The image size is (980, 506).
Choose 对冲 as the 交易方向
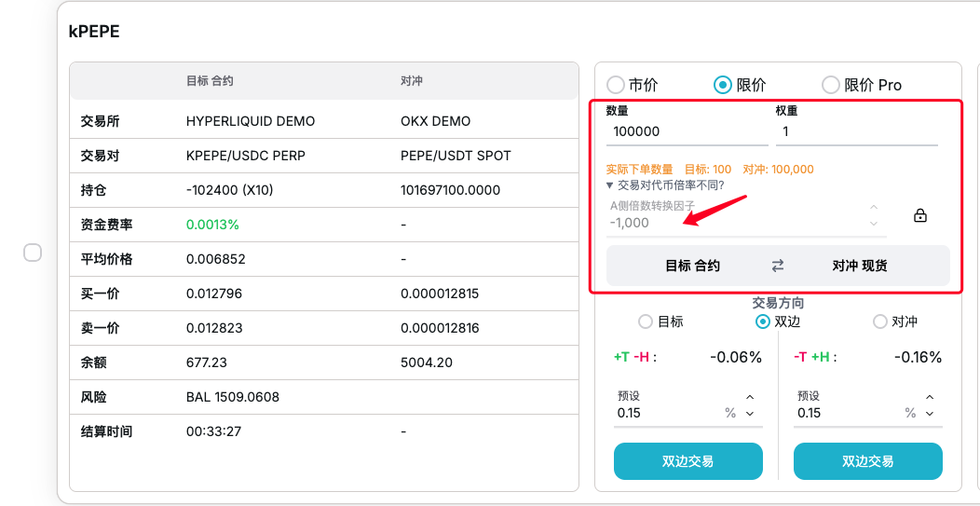879,321
